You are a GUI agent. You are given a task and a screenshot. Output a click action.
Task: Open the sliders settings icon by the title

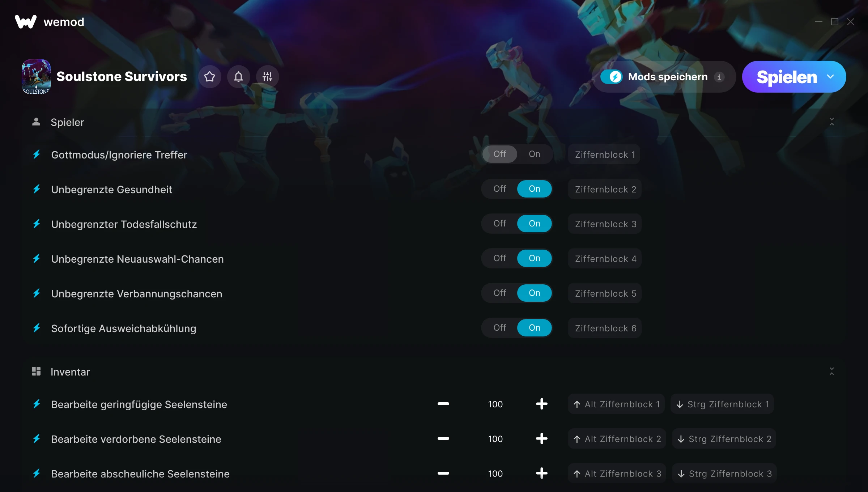(267, 77)
